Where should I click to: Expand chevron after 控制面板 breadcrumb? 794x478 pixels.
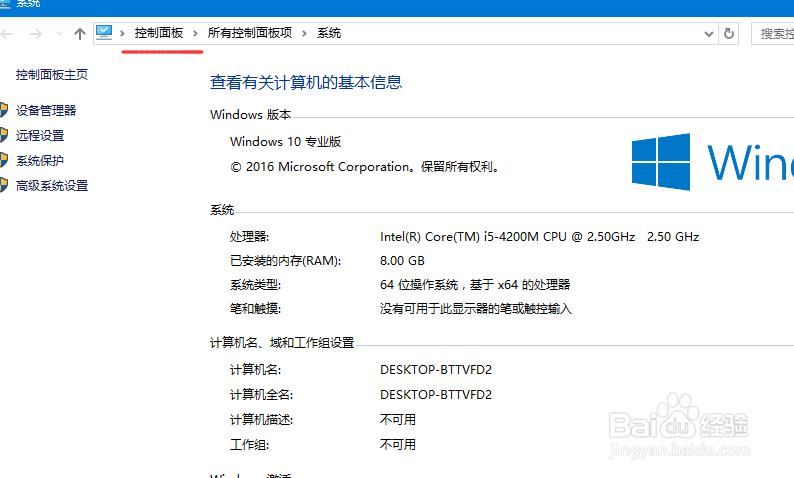tap(195, 33)
